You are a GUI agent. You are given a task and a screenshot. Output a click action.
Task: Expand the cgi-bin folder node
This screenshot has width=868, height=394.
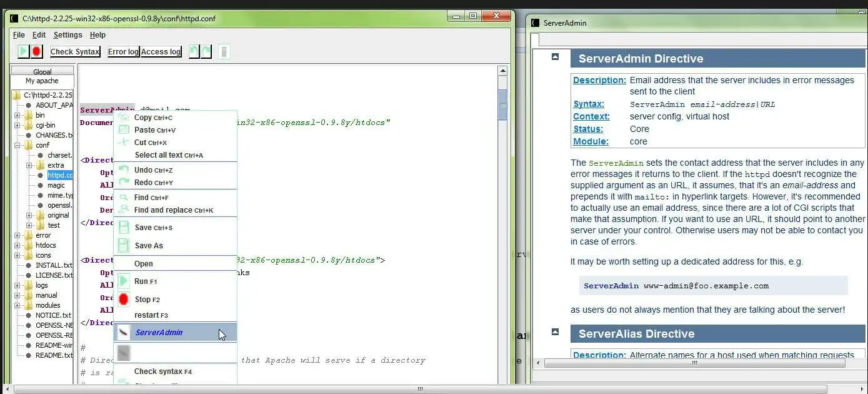[17, 125]
